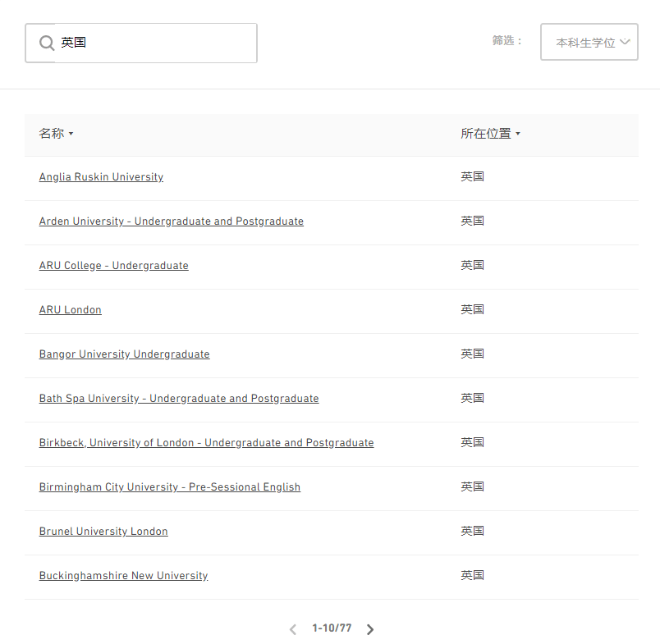
Task: View Bangor University Undergraduate
Action: click(x=124, y=354)
